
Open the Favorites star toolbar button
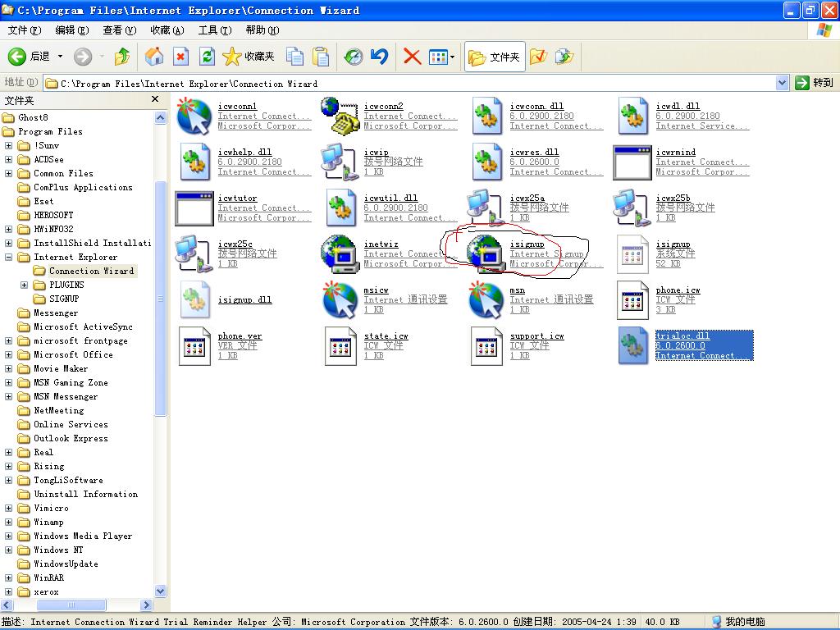coord(248,57)
